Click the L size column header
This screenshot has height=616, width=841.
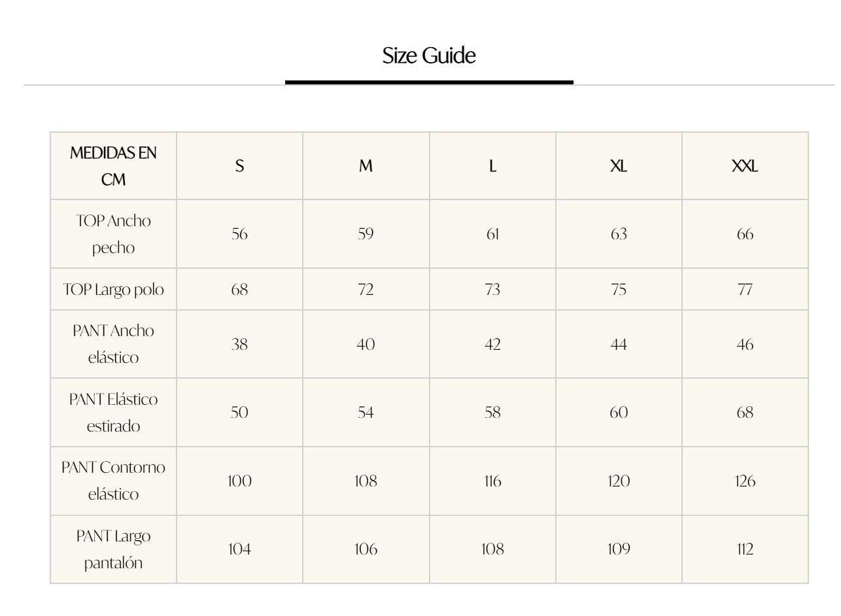492,166
